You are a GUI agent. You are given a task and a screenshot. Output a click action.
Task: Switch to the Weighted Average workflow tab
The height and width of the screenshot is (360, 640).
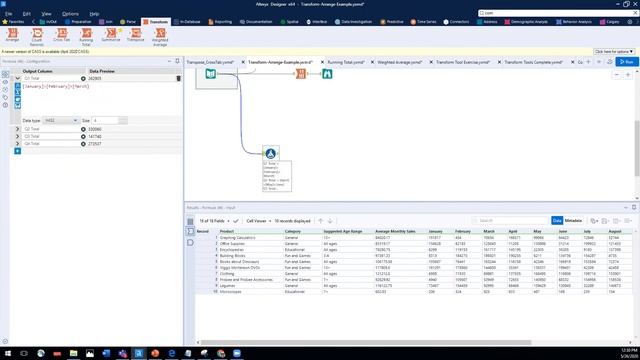[x=400, y=62]
